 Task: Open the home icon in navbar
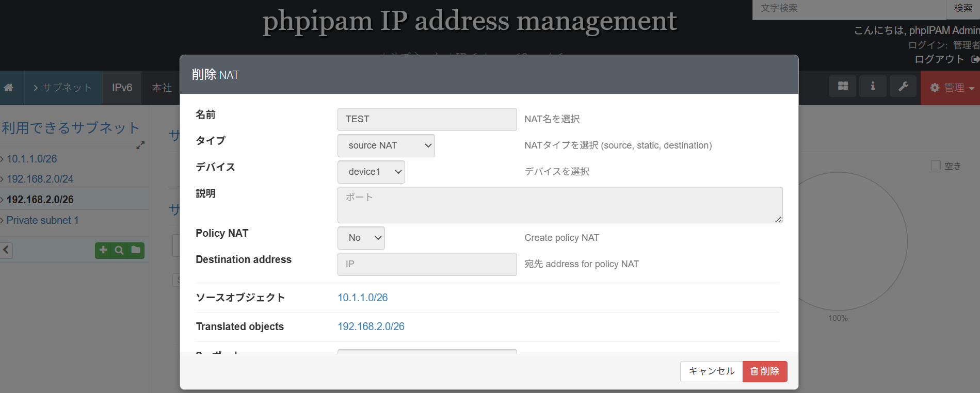[x=9, y=88]
